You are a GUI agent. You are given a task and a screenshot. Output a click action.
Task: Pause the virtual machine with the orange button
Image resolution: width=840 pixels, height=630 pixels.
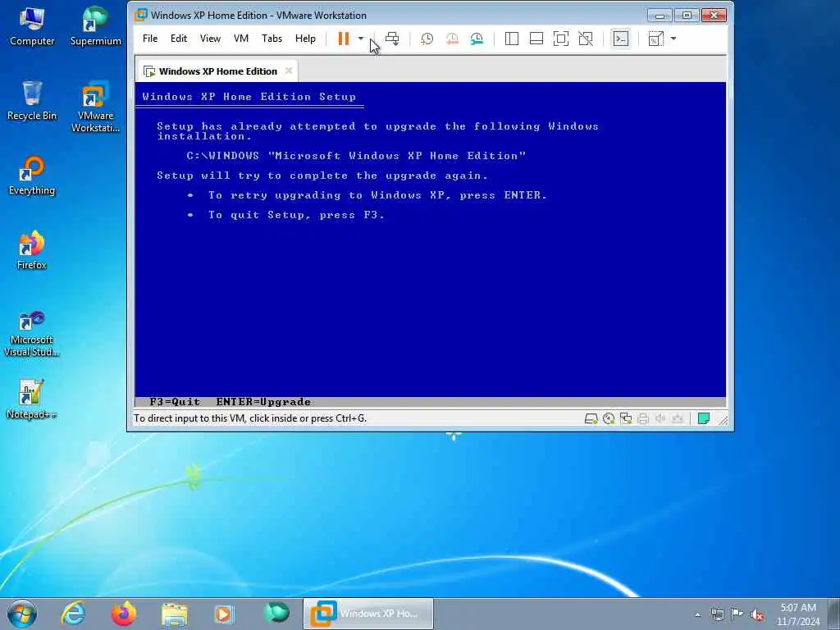pos(344,39)
